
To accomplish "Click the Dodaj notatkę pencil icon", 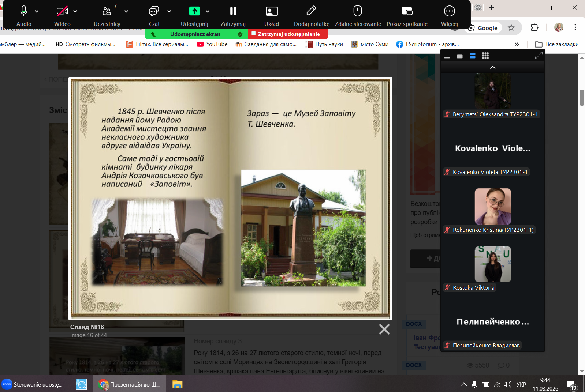I will click(311, 12).
